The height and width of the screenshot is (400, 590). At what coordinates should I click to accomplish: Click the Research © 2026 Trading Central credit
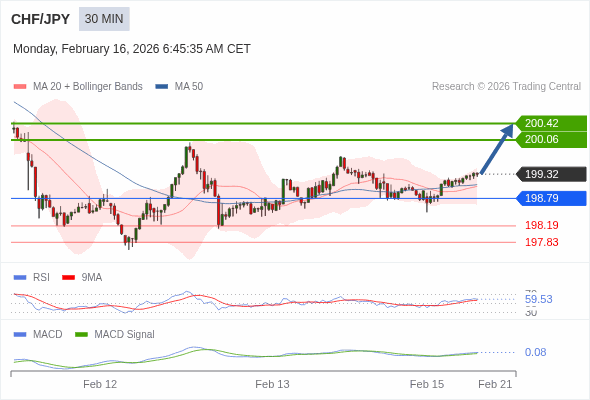pos(506,87)
